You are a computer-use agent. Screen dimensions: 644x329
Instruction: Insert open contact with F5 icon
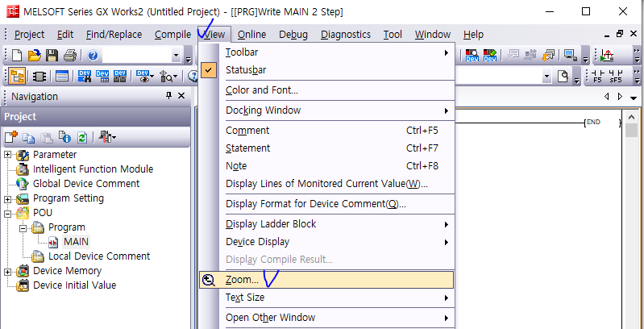click(597, 76)
